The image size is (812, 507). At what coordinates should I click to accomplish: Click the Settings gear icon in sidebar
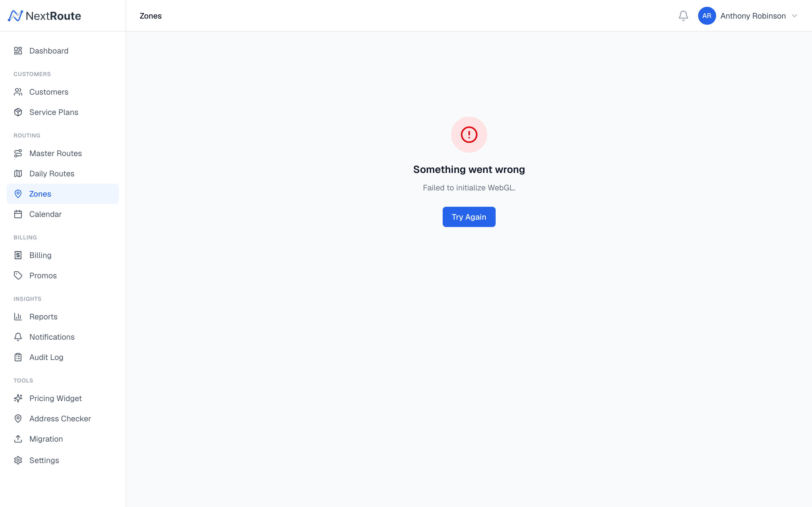(18, 460)
